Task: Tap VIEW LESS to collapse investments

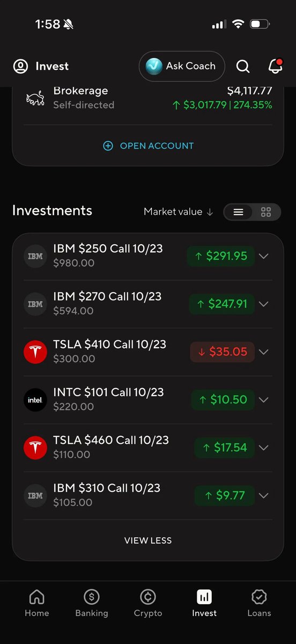Action: click(148, 540)
